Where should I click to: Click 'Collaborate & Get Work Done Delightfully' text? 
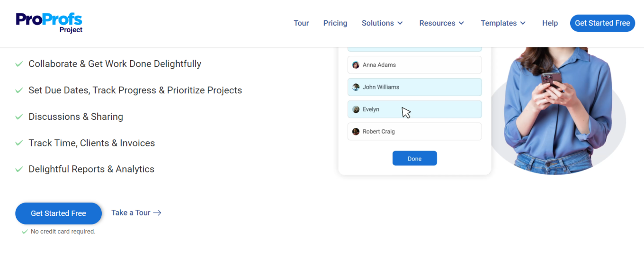tap(115, 64)
